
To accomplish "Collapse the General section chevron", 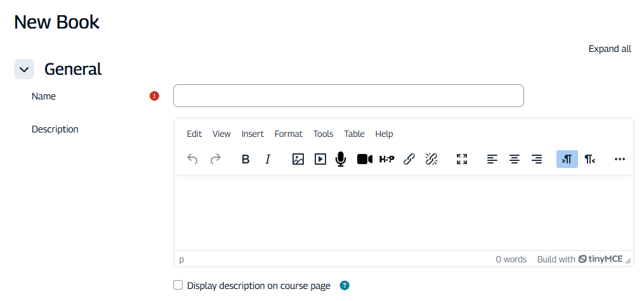I will coord(24,69).
